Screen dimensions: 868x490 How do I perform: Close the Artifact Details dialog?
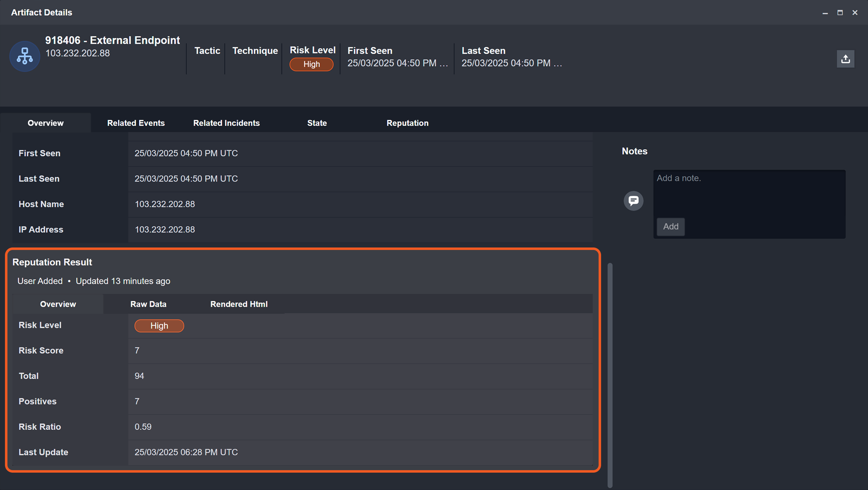coord(855,13)
